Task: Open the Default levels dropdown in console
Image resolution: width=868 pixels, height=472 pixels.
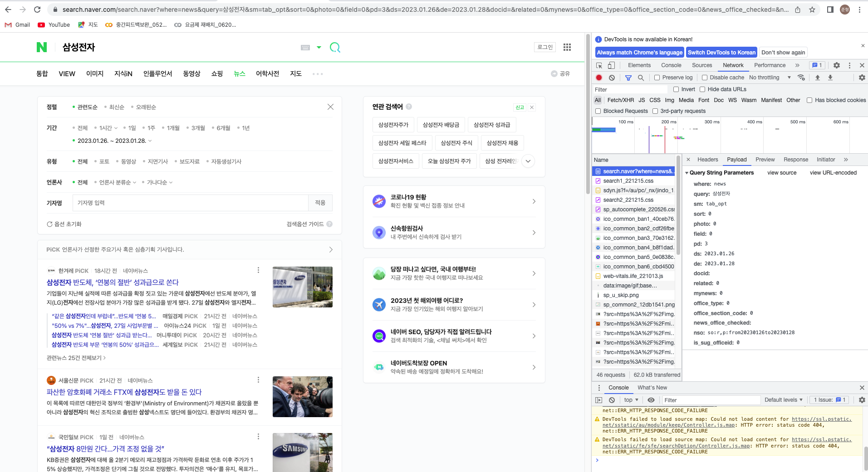Action: click(x=783, y=400)
